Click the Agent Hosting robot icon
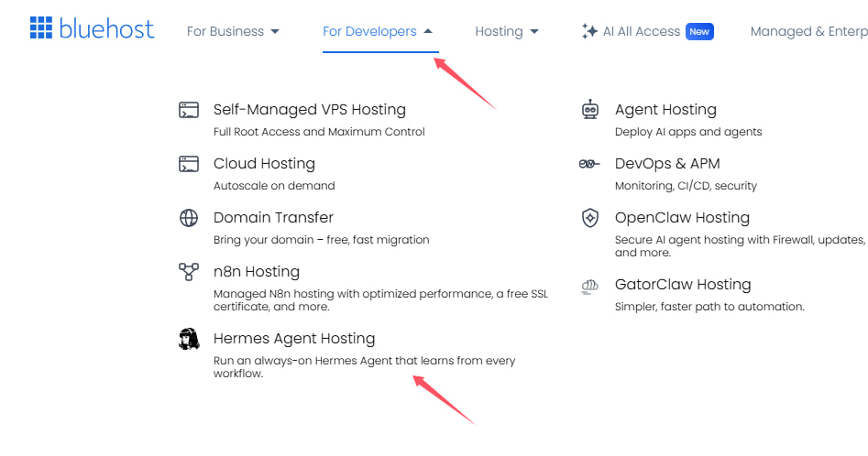This screenshot has height=456, width=868. [x=590, y=110]
